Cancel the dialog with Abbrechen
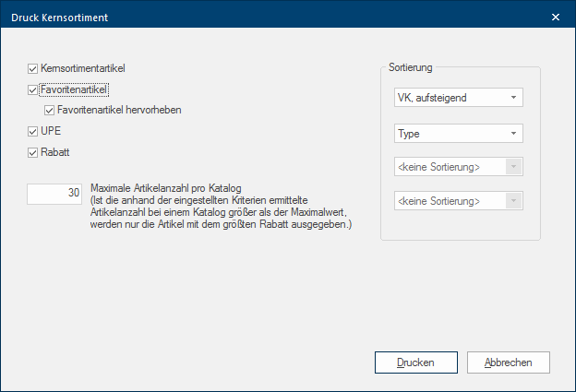Viewport: 576px width, 392px height. click(x=509, y=362)
